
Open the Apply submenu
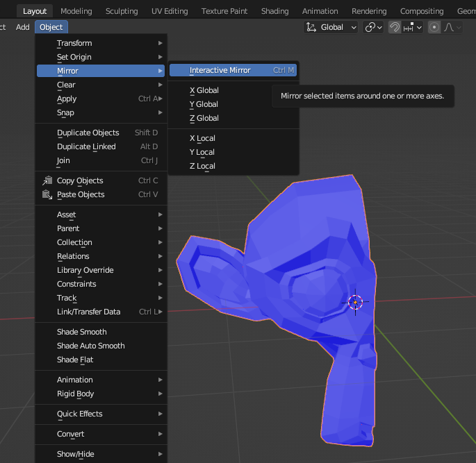pyautogui.click(x=101, y=99)
